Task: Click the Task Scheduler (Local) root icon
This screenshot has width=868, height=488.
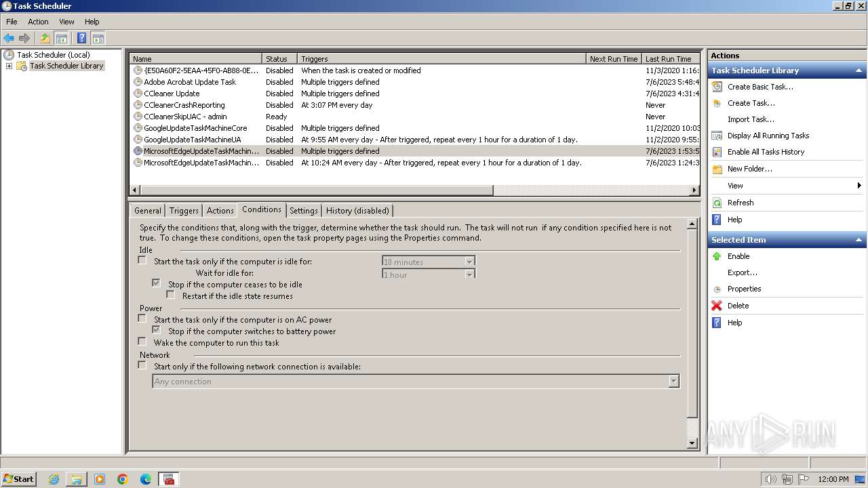Action: coord(9,55)
